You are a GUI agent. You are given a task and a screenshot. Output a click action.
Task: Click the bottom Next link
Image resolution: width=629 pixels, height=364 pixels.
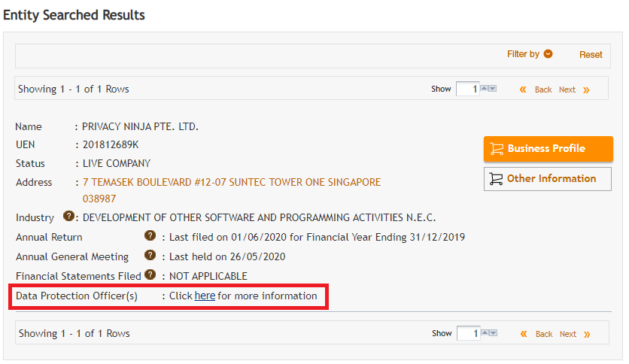568,335
